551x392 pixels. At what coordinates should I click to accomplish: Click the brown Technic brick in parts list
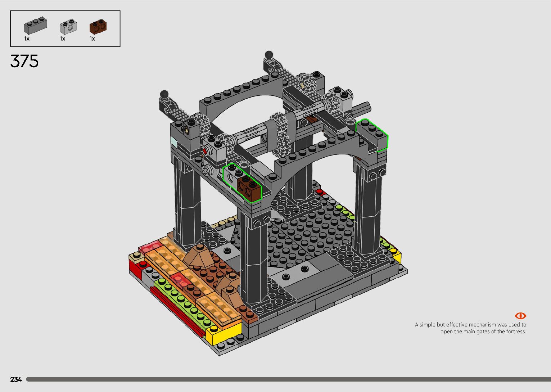(x=98, y=26)
